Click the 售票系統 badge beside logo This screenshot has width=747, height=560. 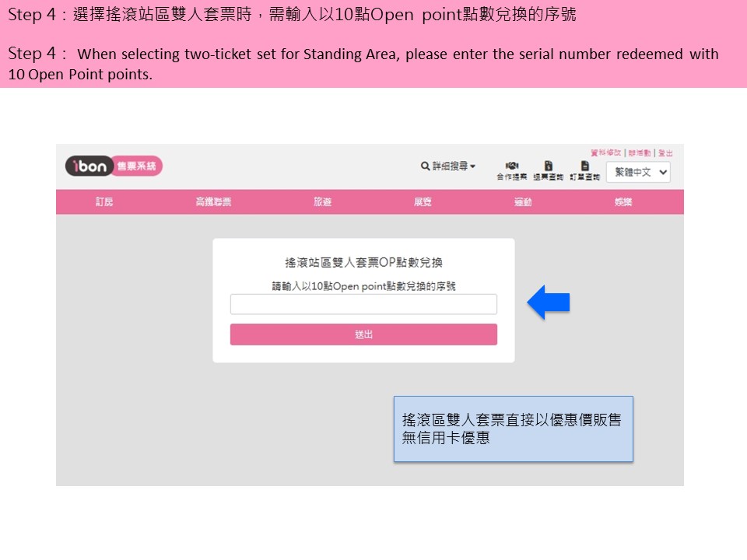coord(137,166)
